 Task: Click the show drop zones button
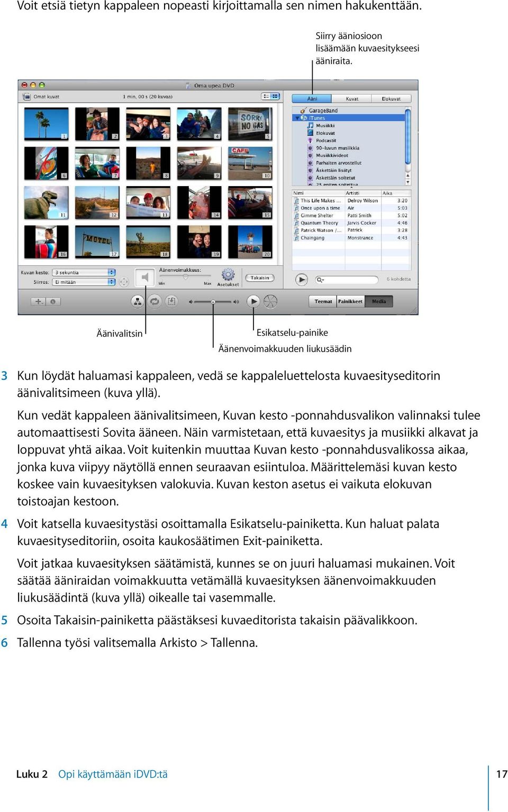click(x=171, y=301)
